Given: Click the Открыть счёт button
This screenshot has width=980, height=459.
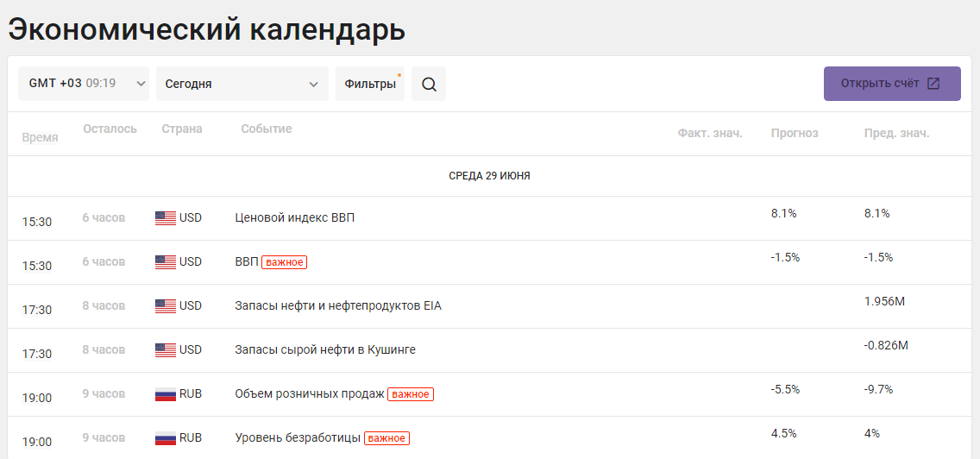Looking at the screenshot, I should point(892,84).
